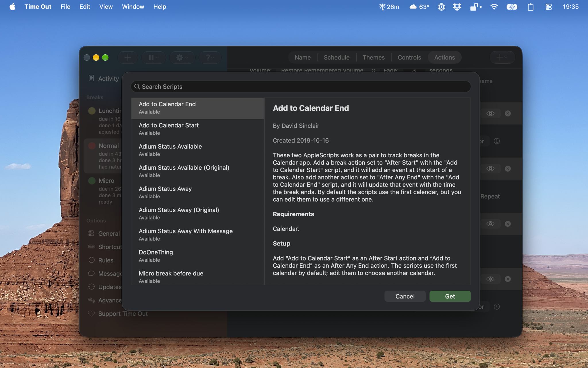Click the Activity sidebar icon
588x368 pixels.
(x=91, y=78)
